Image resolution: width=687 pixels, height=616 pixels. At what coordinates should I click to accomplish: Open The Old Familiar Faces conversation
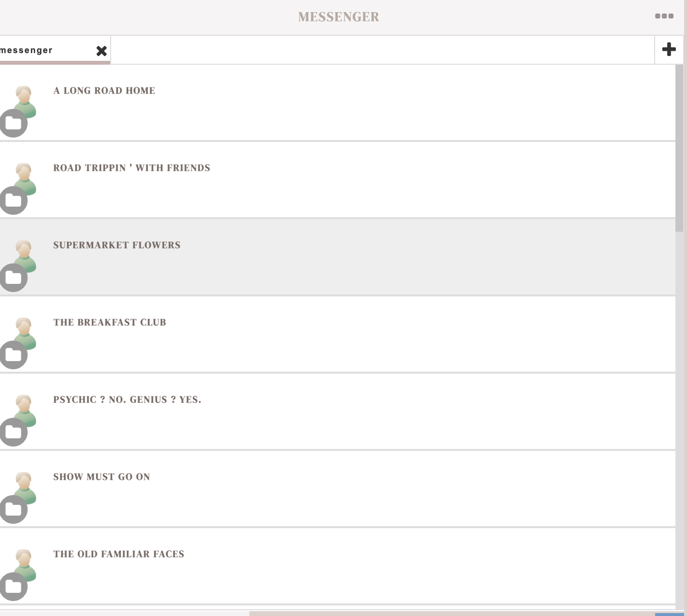[338, 566]
